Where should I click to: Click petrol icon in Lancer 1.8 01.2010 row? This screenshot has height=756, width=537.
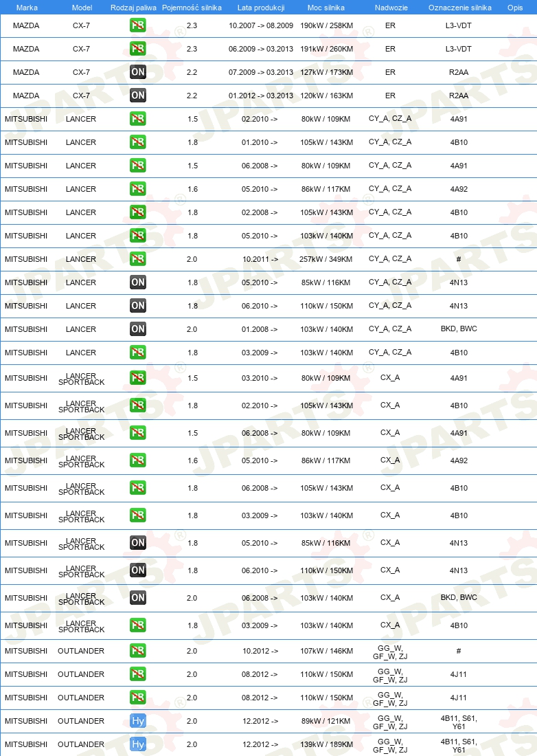click(138, 142)
